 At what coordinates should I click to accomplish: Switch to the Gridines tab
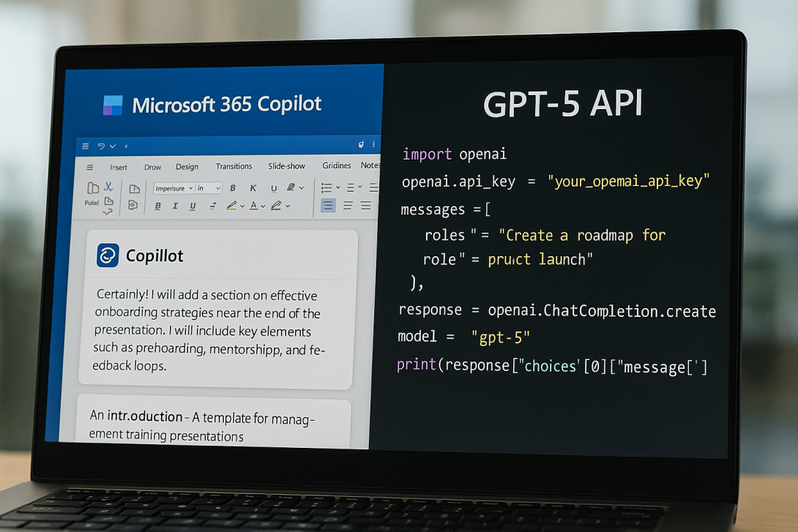(x=336, y=165)
